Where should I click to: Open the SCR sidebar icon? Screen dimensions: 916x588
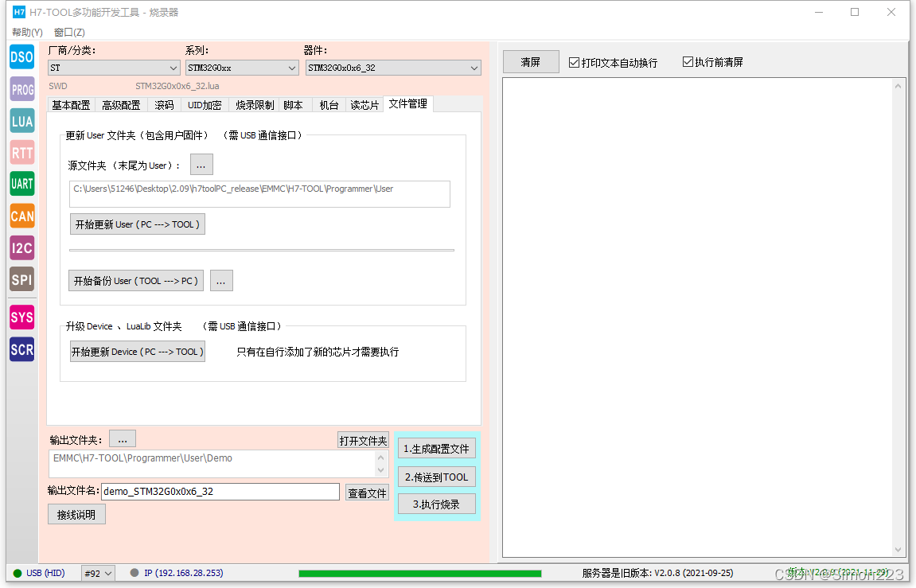[22, 349]
